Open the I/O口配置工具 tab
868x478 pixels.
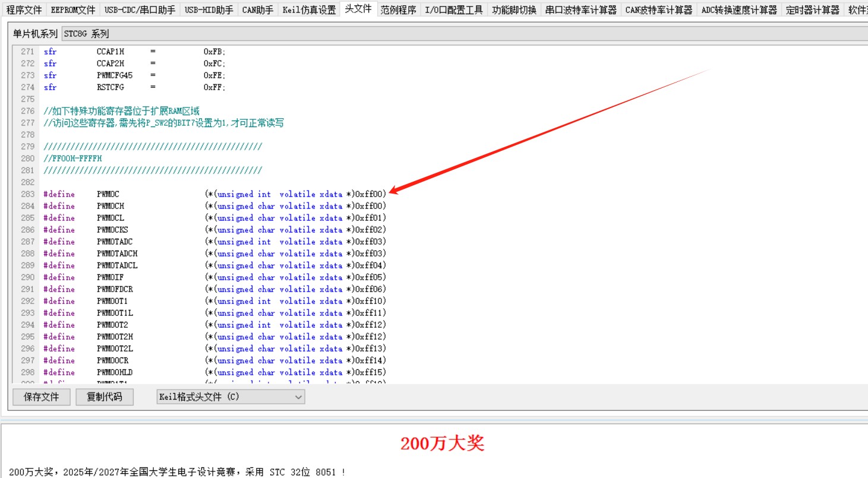coord(454,10)
